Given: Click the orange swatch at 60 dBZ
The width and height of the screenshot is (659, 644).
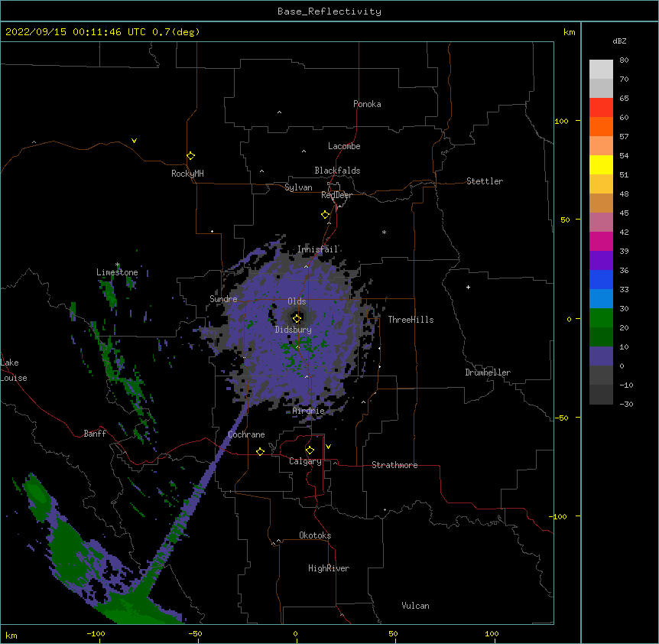Looking at the screenshot, I should tap(601, 126).
